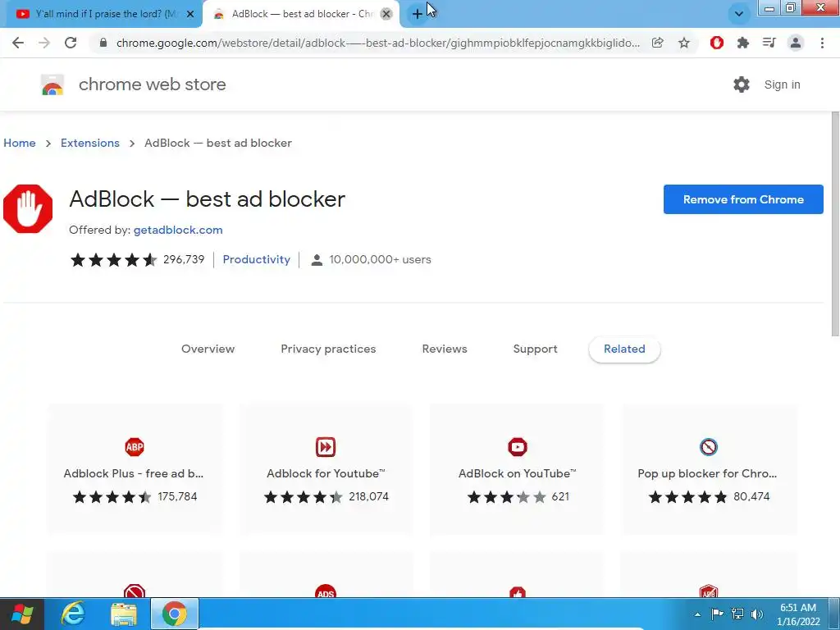Open the Productivity category link
The width and height of the screenshot is (840, 630).
click(x=256, y=259)
